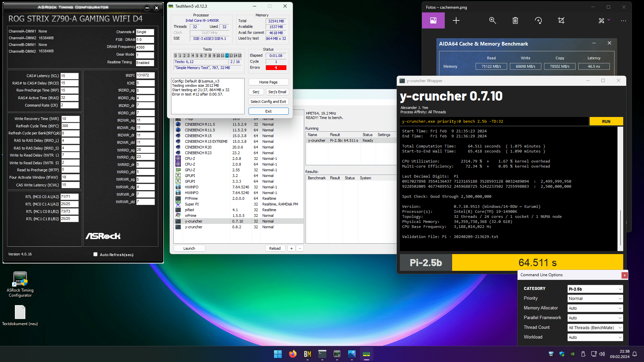Click the Exit button in TestMem5
This screenshot has height=362, width=644.
click(268, 111)
